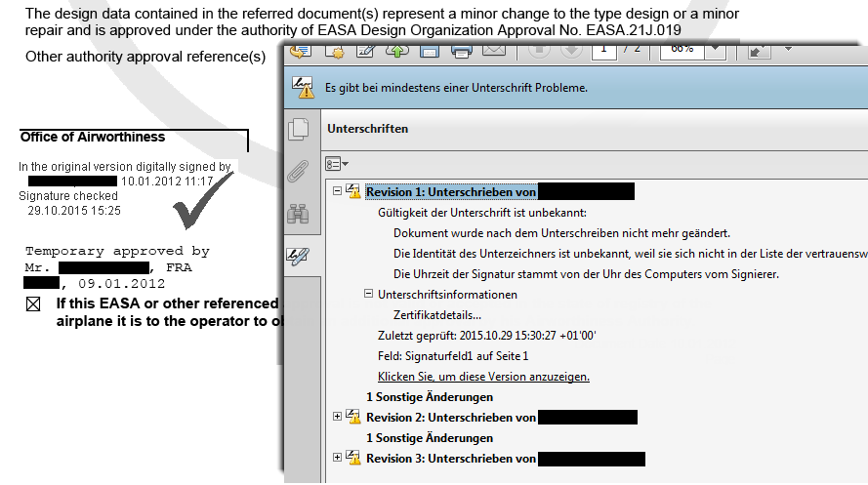Click the sign document pen icon in toolbar
868x485 pixels.
point(366,51)
